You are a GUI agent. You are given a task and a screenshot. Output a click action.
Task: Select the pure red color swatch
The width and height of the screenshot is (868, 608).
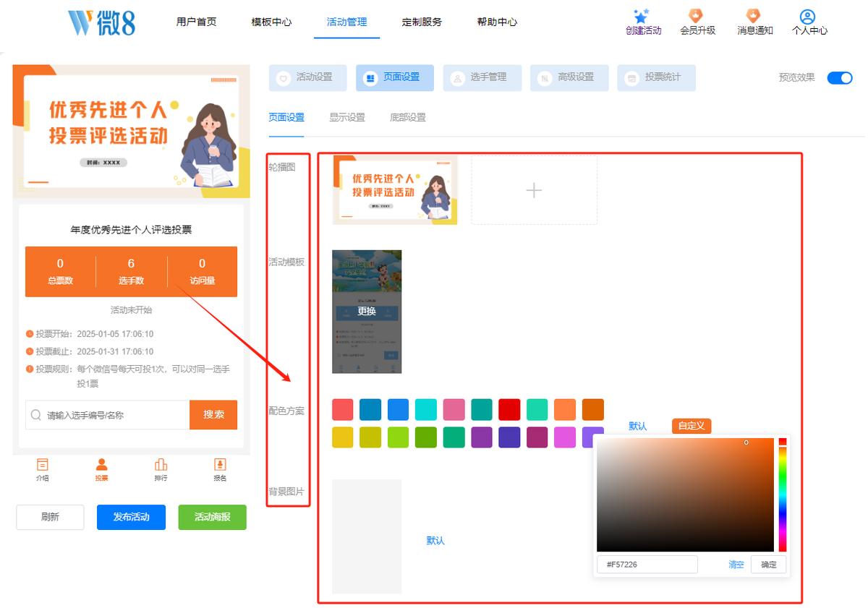(x=509, y=409)
